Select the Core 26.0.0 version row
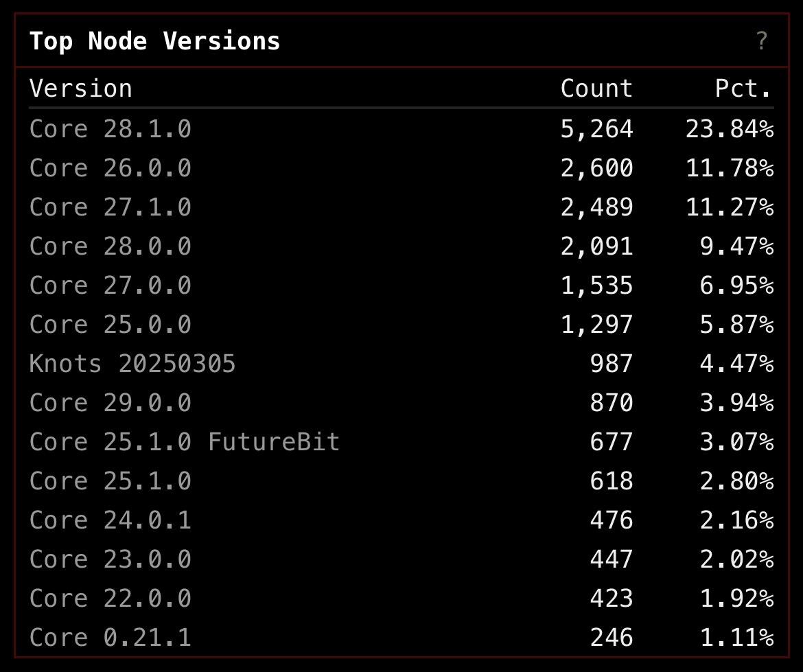The height and width of the screenshot is (672, 803). (x=401, y=168)
